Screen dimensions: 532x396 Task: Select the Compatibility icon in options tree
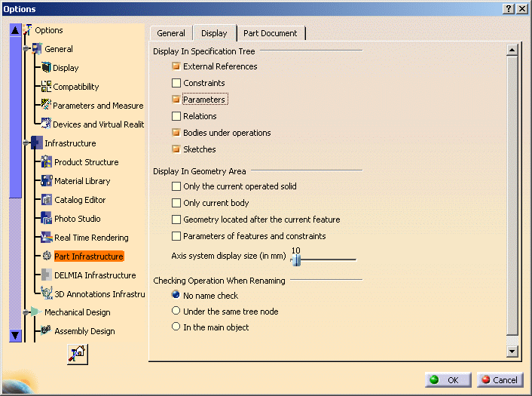click(47, 87)
